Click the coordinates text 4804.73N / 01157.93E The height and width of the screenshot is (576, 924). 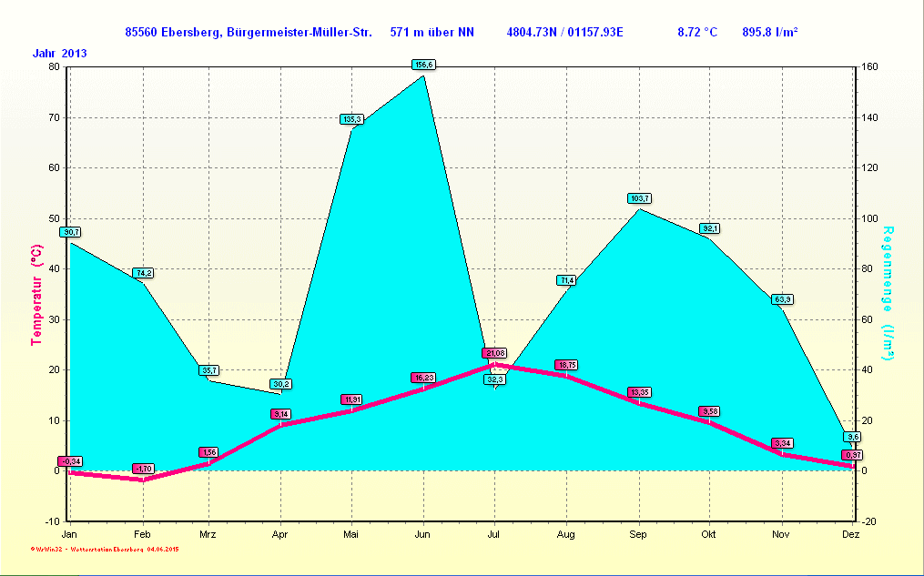(x=564, y=32)
